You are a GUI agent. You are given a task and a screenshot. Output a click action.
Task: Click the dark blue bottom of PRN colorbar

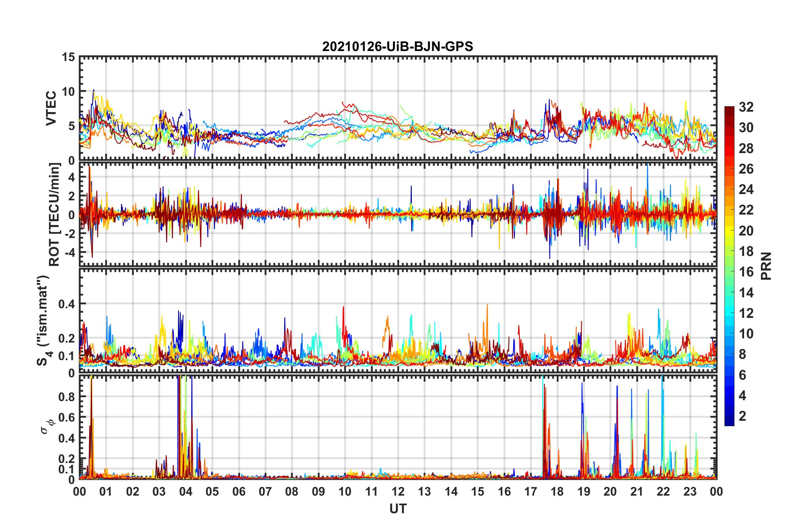point(729,422)
